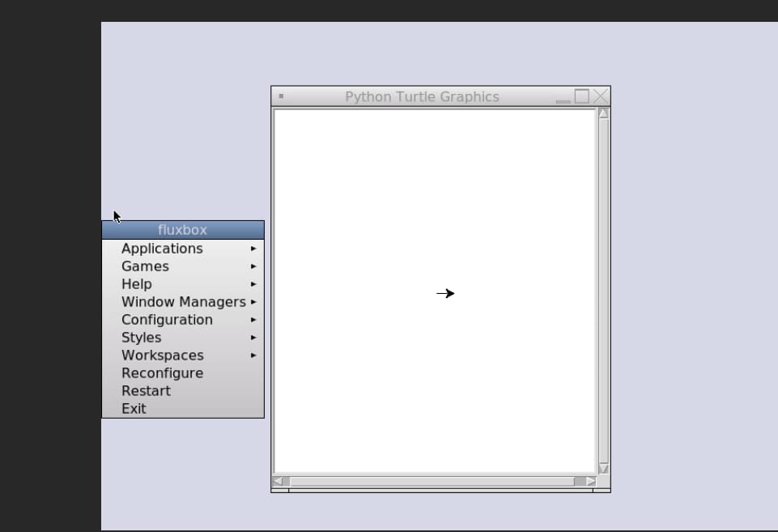Expand arrow next to Applications

(253, 248)
